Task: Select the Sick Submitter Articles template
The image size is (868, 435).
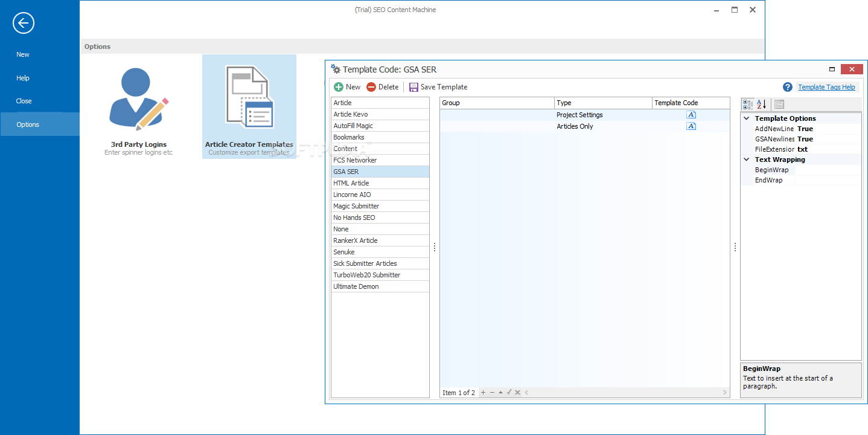Action: [380, 263]
